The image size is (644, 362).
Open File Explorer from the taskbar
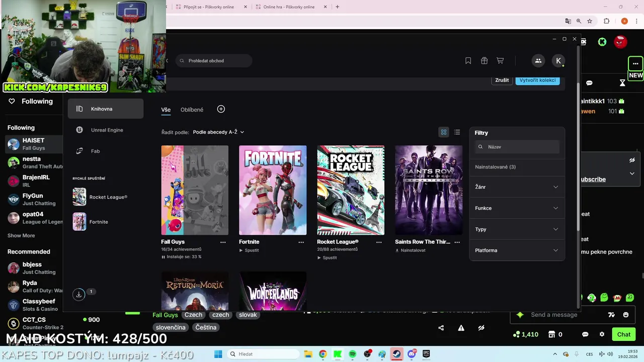308,354
